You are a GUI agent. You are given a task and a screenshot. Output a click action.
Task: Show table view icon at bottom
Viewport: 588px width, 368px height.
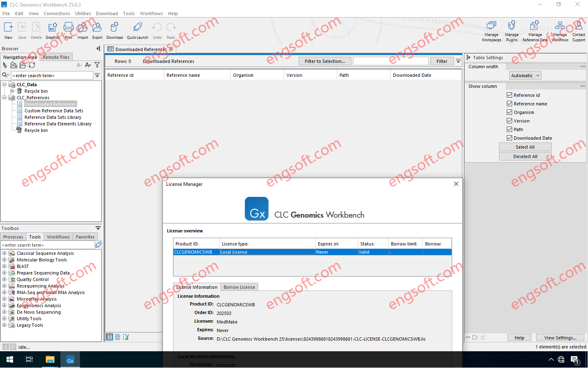point(109,337)
